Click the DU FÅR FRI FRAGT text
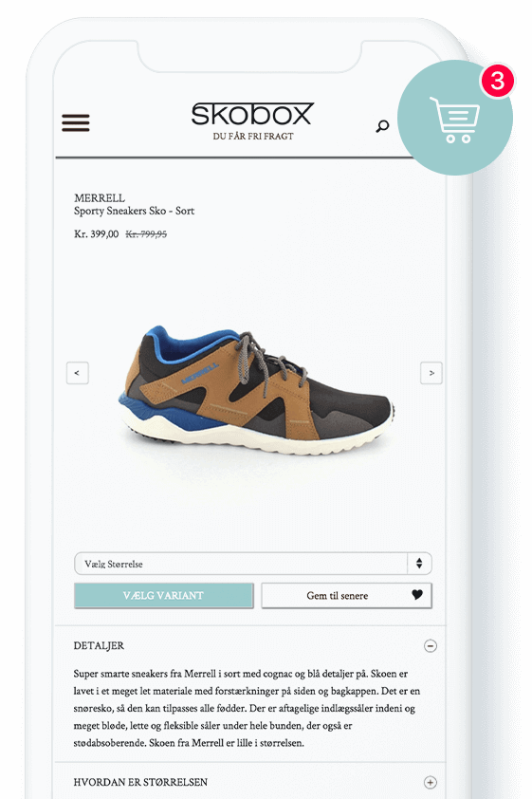 (x=253, y=136)
